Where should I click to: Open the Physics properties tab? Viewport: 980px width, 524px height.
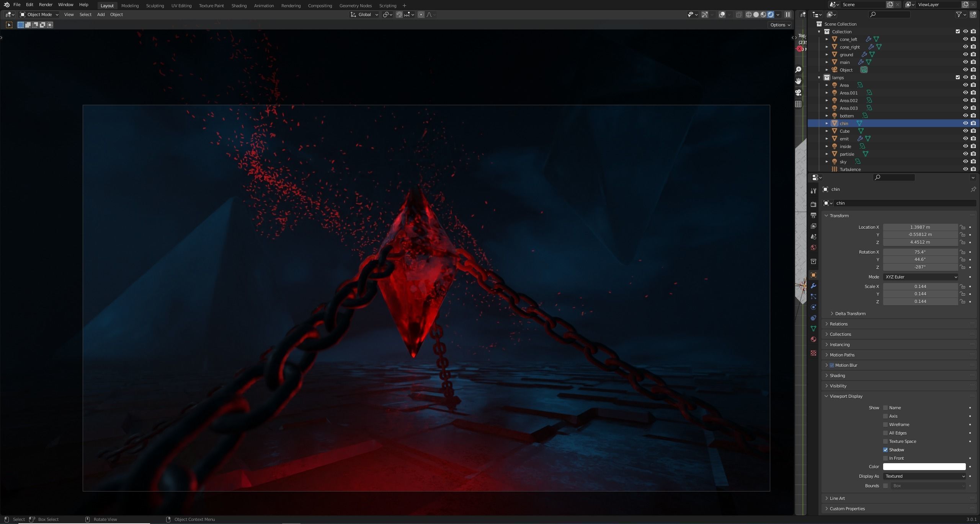click(813, 307)
